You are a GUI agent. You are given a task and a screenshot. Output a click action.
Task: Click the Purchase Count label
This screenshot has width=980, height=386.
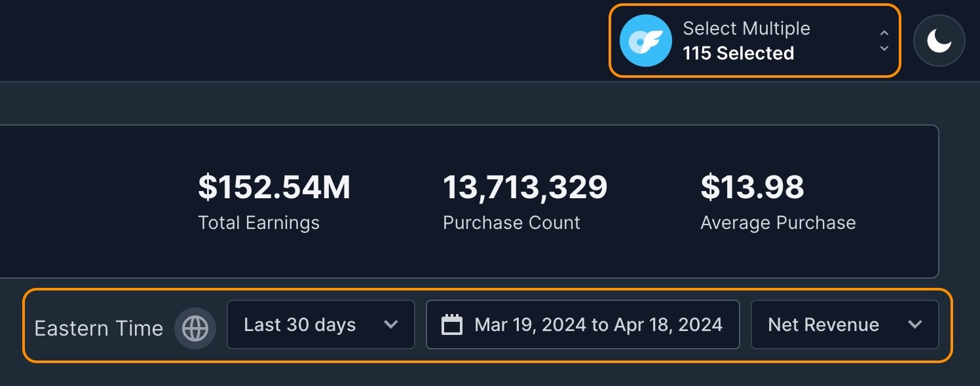click(x=512, y=223)
